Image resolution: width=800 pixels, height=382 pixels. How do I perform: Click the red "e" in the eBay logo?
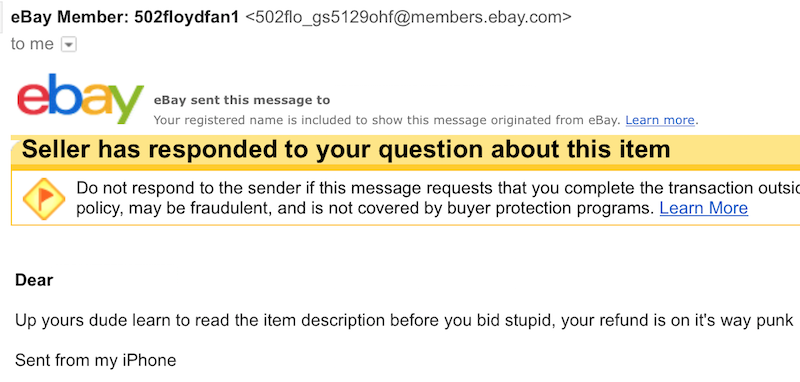pyautogui.click(x=32, y=99)
